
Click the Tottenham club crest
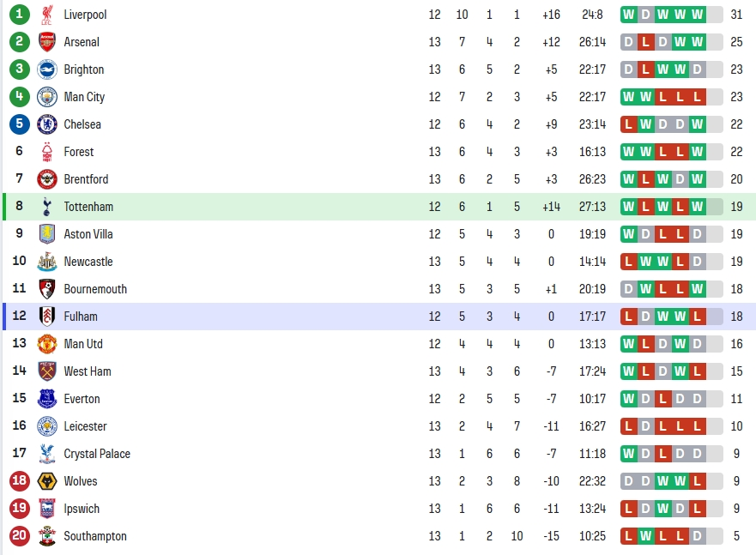[x=47, y=207]
